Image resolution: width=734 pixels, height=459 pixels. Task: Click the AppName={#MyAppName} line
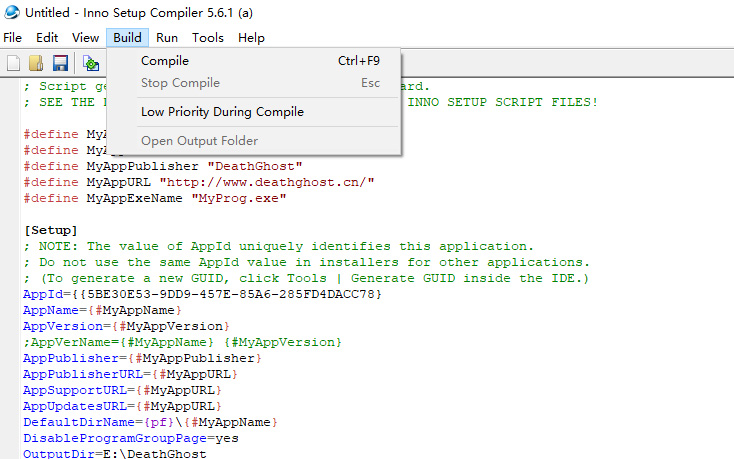102,310
